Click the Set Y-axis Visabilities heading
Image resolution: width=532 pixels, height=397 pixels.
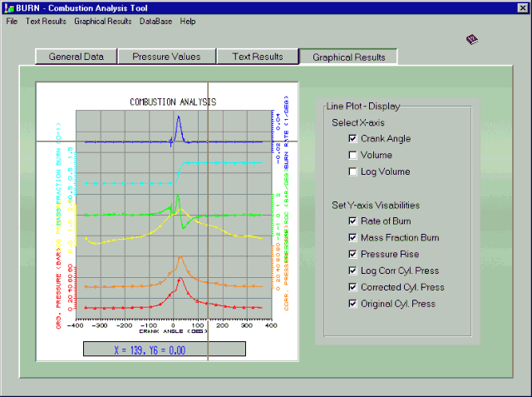pos(376,205)
